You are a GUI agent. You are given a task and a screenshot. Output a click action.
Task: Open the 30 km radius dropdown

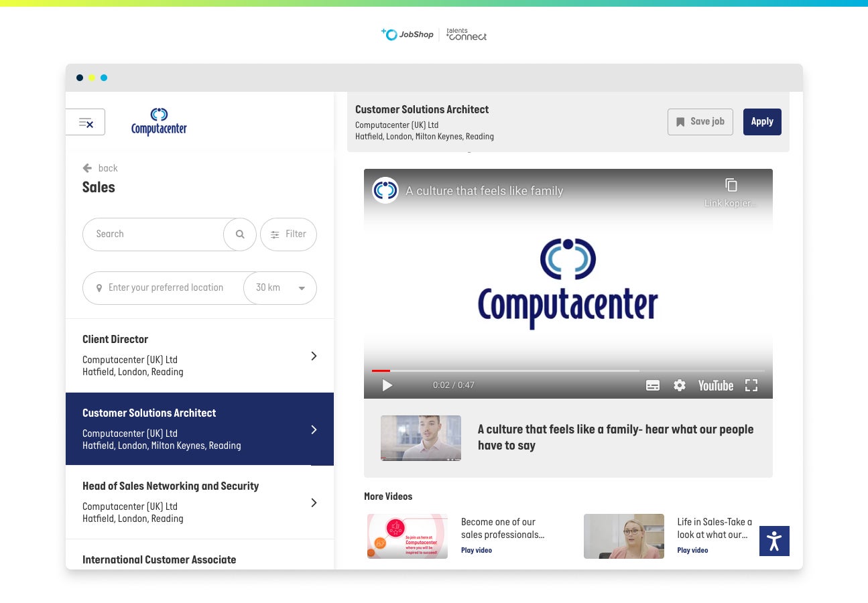pyautogui.click(x=280, y=288)
